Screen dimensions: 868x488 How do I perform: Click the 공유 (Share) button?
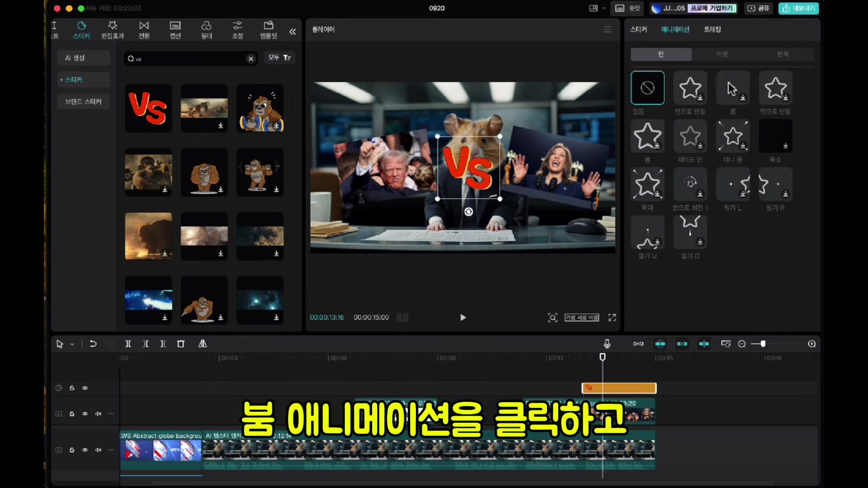tap(759, 8)
